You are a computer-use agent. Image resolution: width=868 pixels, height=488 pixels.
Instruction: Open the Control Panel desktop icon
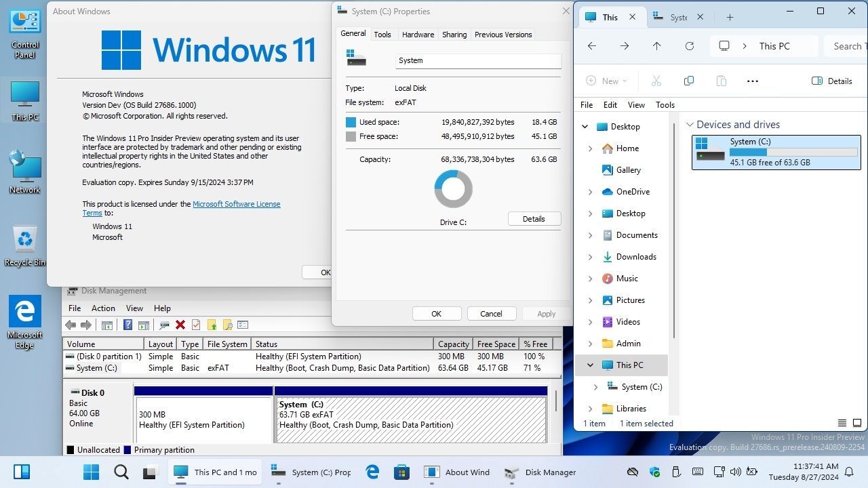(x=25, y=34)
